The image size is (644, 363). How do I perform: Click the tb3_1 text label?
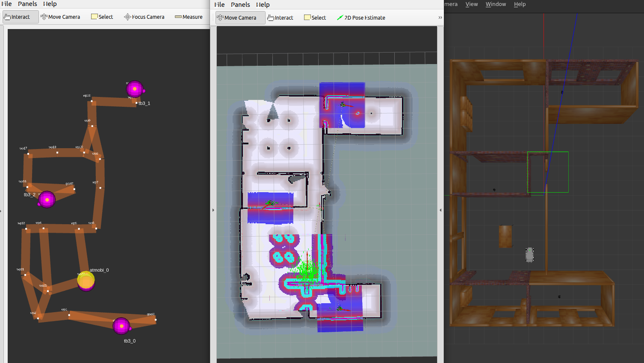pos(144,103)
